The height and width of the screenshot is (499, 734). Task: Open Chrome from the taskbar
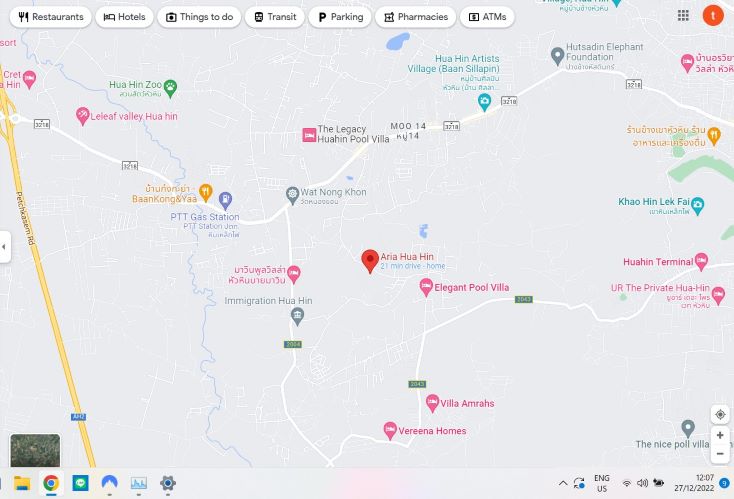point(51,483)
